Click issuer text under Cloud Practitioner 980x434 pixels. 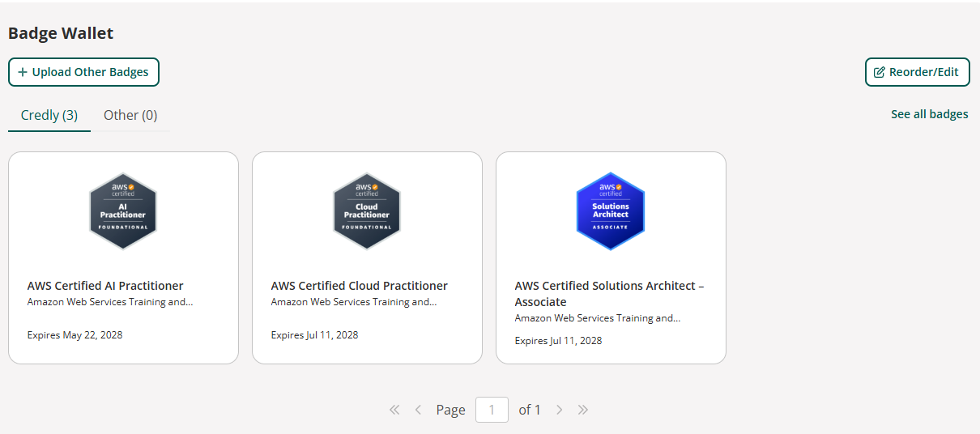354,302
